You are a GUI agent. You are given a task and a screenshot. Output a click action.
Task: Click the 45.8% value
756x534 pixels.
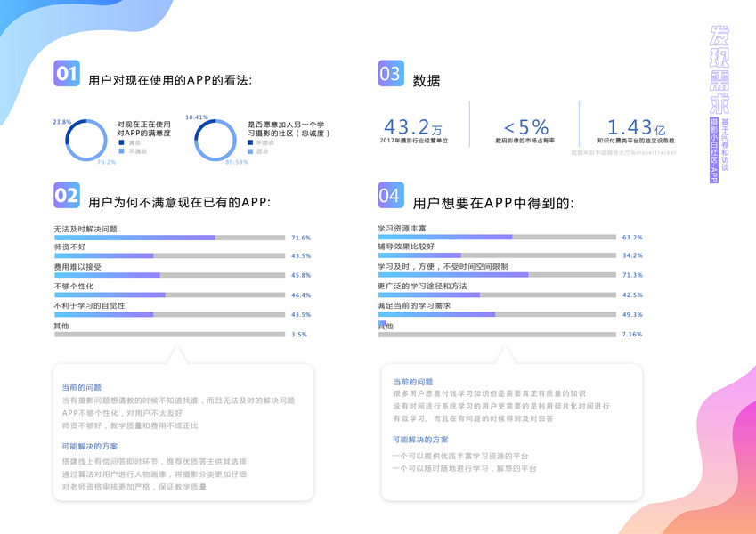(301, 275)
